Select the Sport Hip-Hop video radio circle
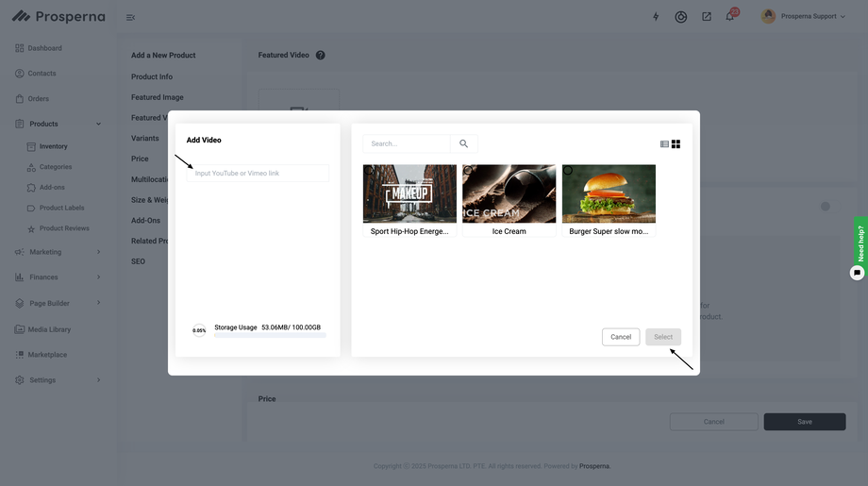The height and width of the screenshot is (486, 868). coord(369,171)
